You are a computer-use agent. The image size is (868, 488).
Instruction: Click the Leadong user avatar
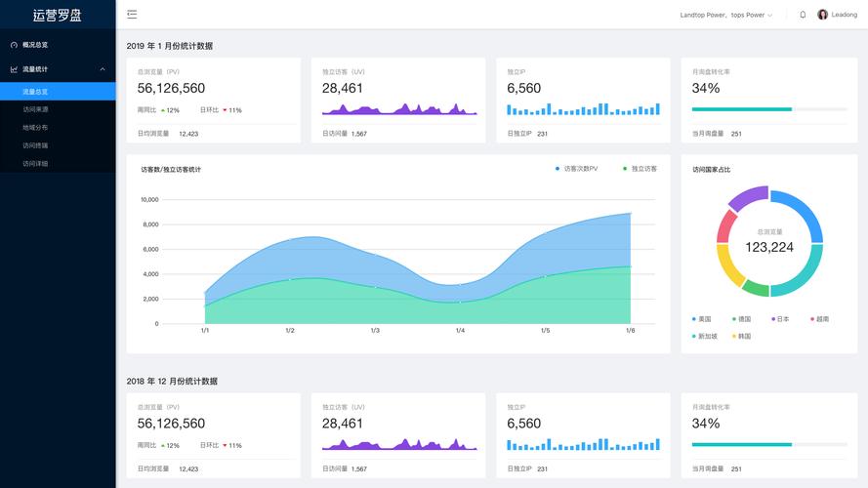(x=822, y=15)
